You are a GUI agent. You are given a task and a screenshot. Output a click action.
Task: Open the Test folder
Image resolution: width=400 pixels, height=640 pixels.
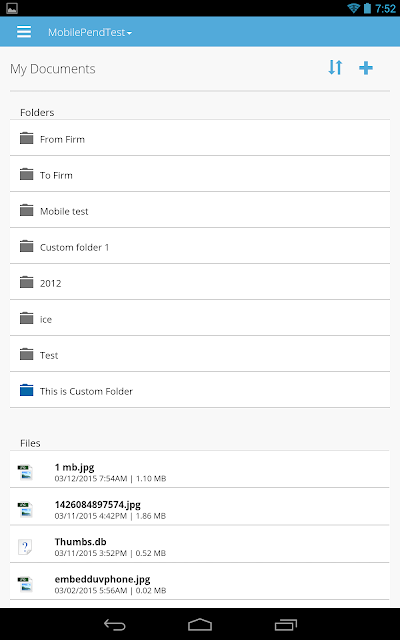pyautogui.click(x=200, y=353)
